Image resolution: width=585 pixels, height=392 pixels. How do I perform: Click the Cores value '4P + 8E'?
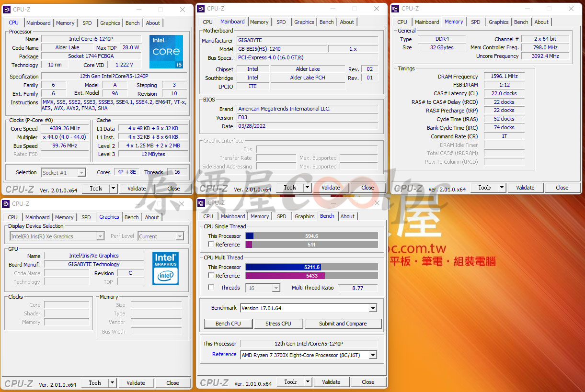coord(126,172)
